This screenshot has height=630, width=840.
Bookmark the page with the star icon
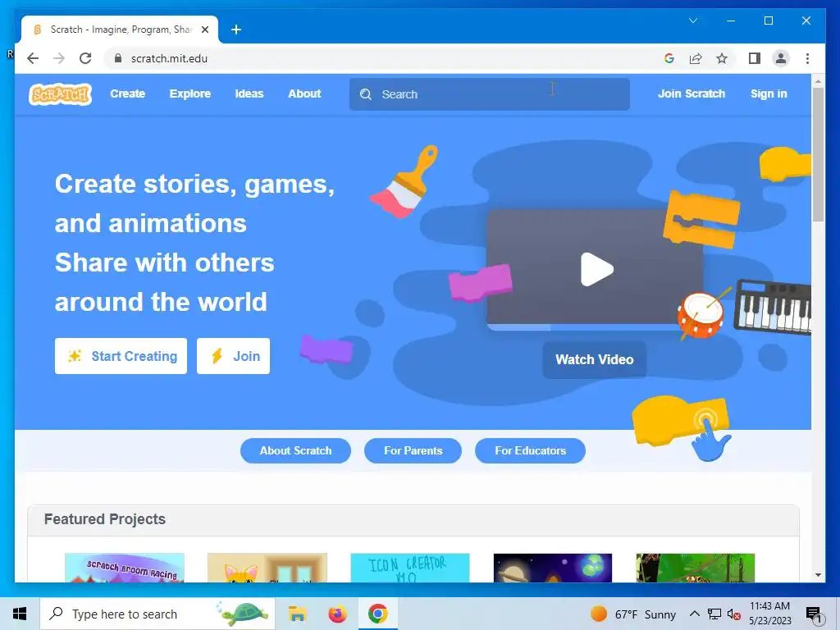click(722, 58)
